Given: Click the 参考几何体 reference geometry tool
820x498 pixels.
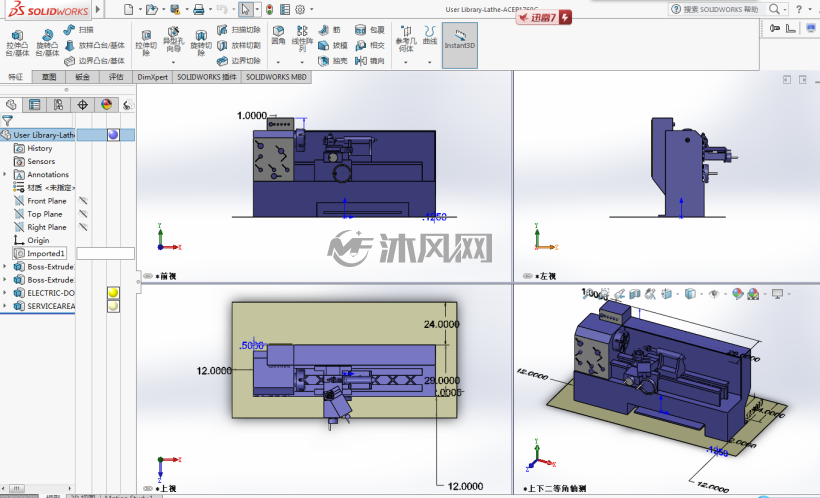Looking at the screenshot, I should [x=406, y=38].
